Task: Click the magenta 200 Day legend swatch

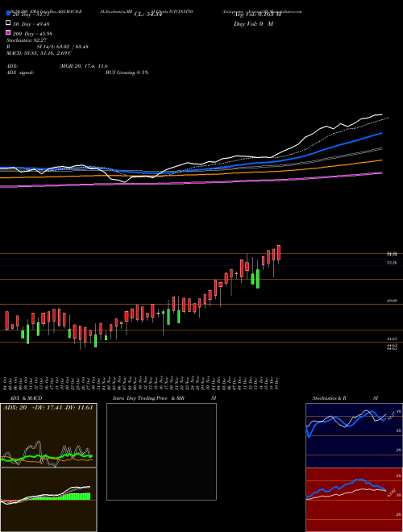Action: coord(8,33)
